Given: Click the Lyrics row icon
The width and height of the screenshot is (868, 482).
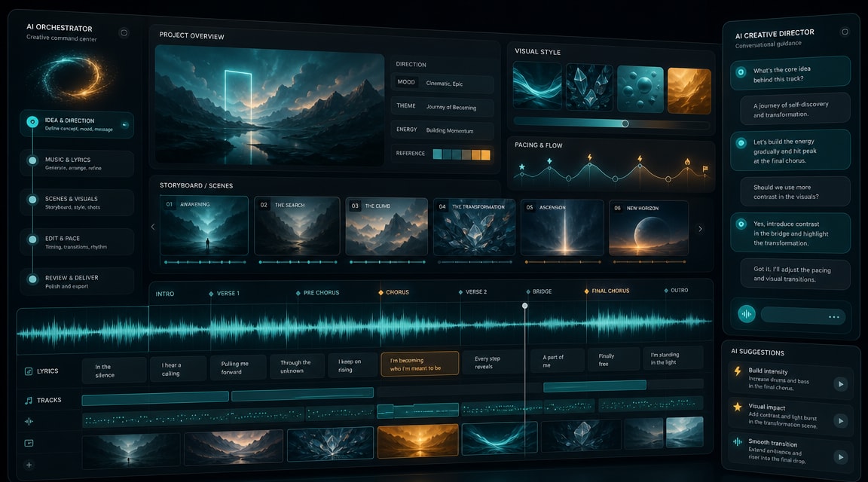Looking at the screenshot, I should coord(29,371).
